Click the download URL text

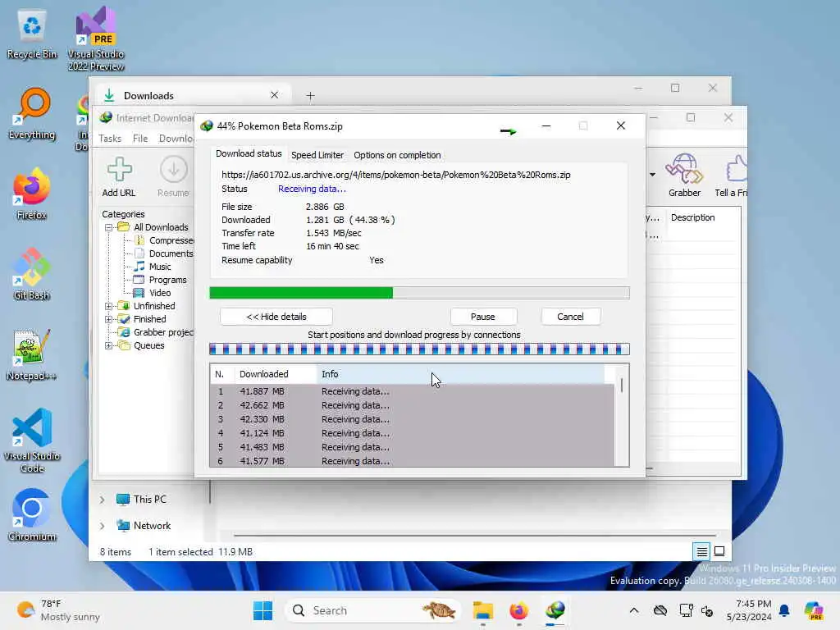tap(396, 175)
